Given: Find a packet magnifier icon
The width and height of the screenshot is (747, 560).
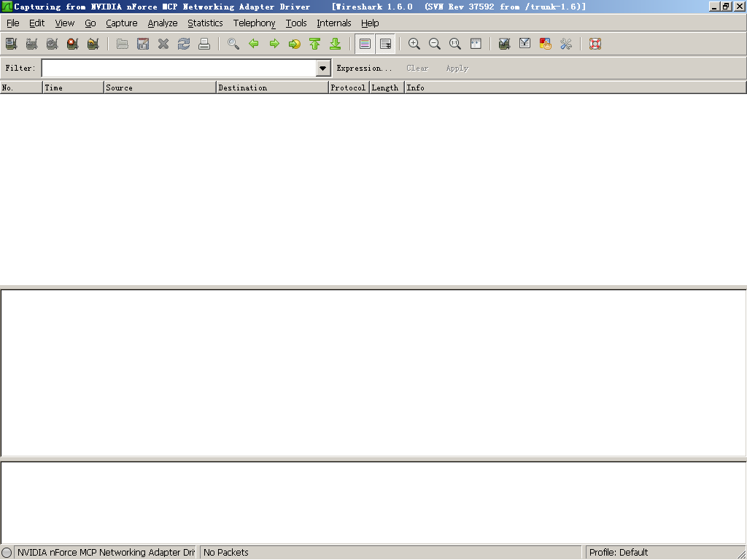Looking at the screenshot, I should click(x=233, y=44).
